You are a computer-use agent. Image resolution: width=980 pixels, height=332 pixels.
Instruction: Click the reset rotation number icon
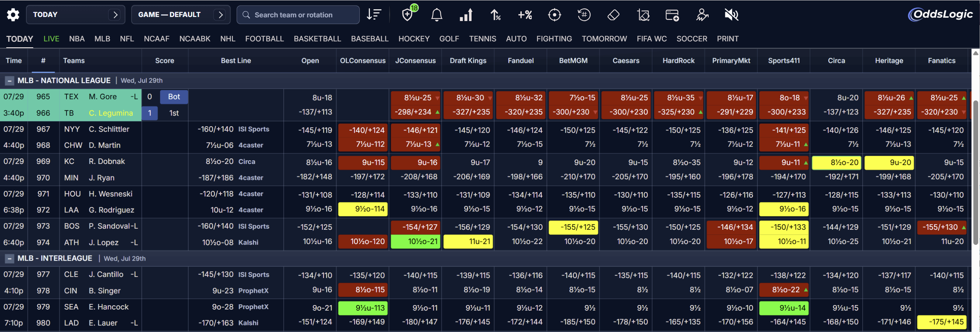click(x=584, y=15)
